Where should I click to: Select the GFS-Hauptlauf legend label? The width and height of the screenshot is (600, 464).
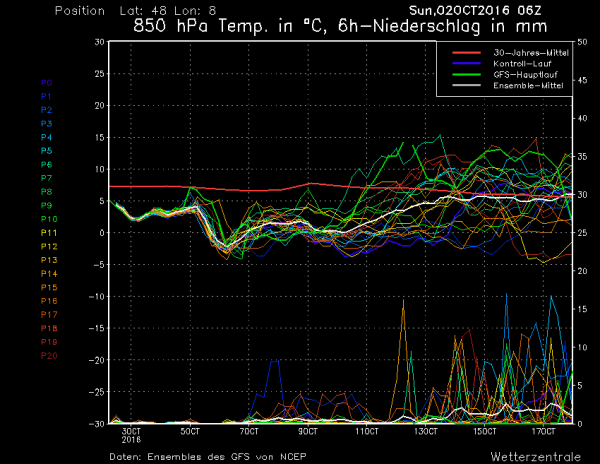coord(523,76)
